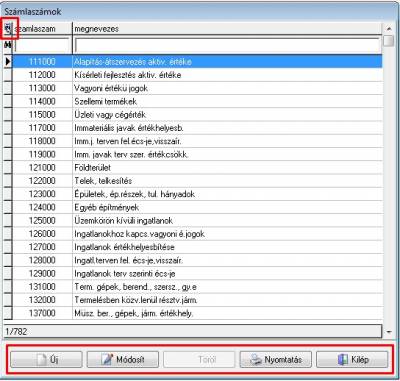
Task: Select 'Ingatlanok értékhelyesbítése' row
Action: tap(197, 247)
